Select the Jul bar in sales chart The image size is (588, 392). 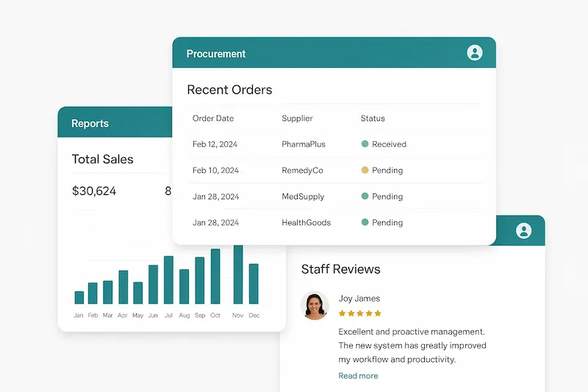(169, 279)
